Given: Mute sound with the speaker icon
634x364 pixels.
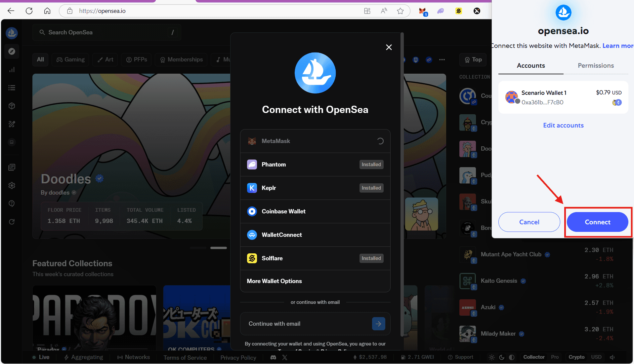Looking at the screenshot, I should [x=613, y=357].
